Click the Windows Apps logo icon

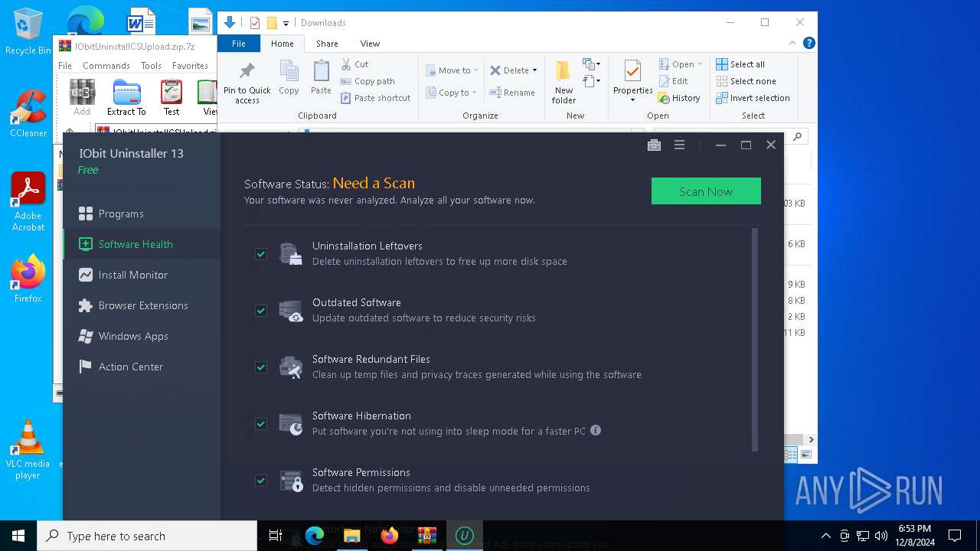(x=85, y=336)
